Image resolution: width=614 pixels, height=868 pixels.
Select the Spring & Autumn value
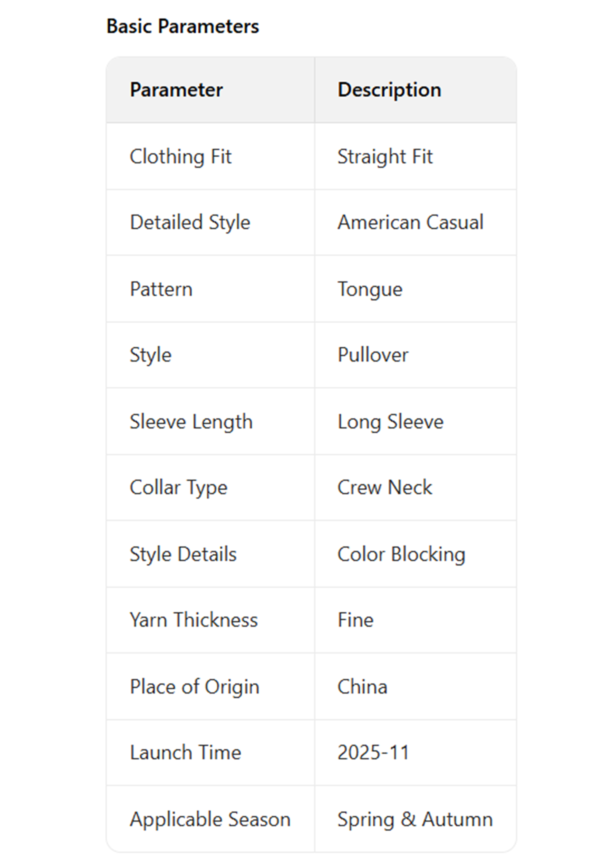pyautogui.click(x=415, y=819)
